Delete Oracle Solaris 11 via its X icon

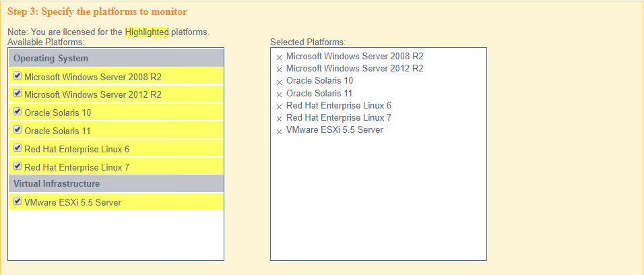click(279, 94)
